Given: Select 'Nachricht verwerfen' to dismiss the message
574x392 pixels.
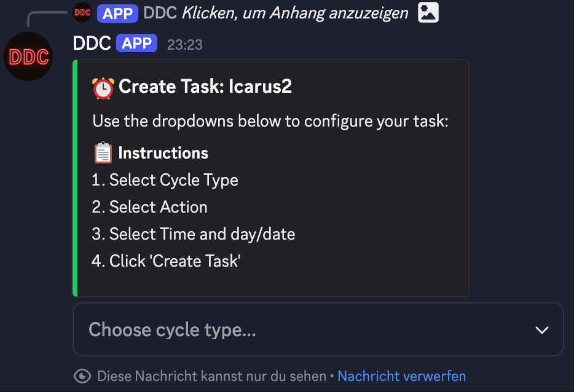Looking at the screenshot, I should 401,376.
